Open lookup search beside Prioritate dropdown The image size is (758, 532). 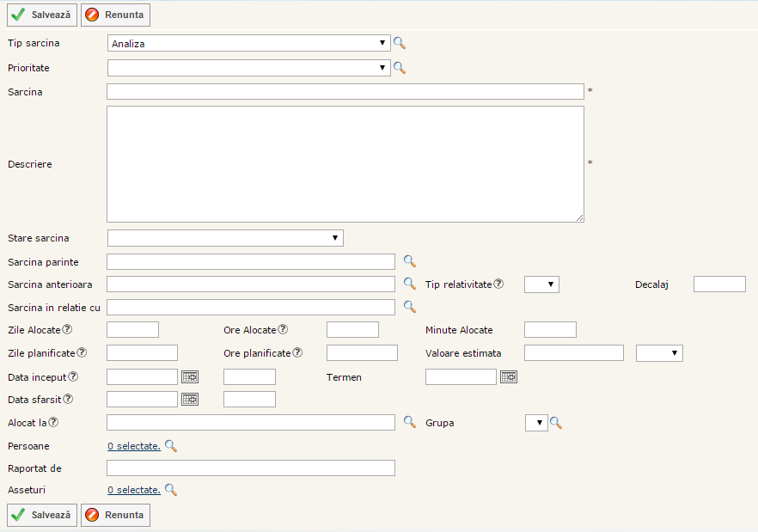(x=399, y=68)
